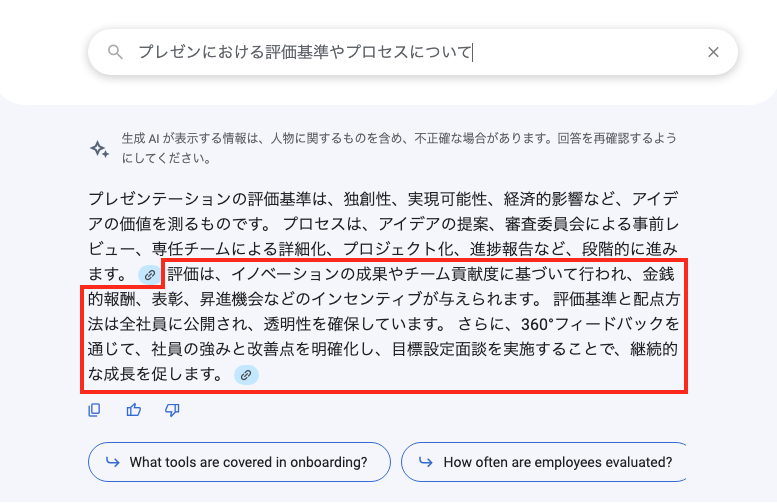Mark the answer helpful with thumbs up
Screen dimensions: 777x503
click(133, 410)
